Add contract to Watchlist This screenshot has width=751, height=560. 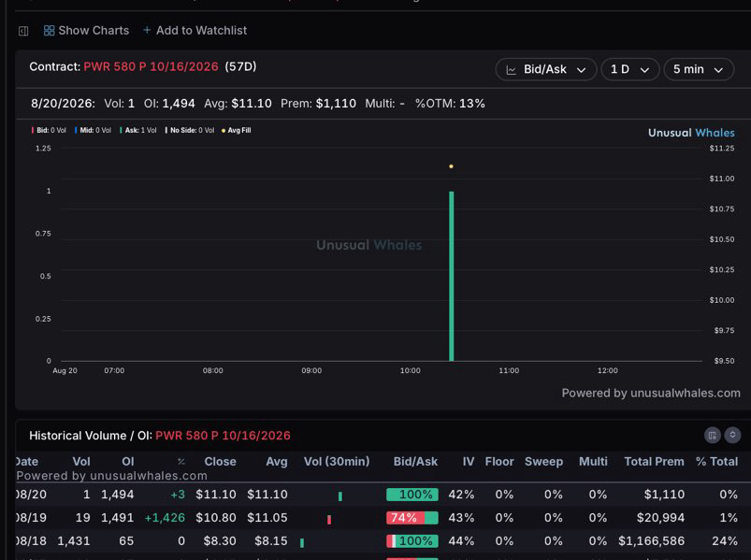pos(195,31)
